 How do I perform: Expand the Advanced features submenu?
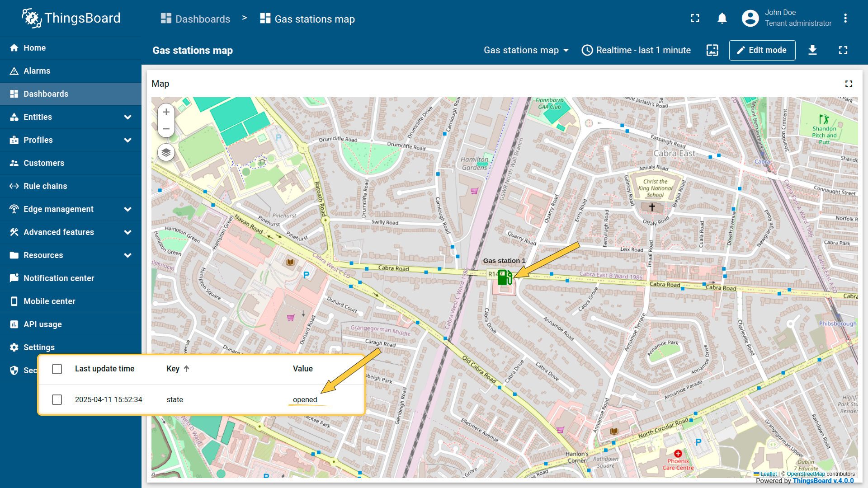[x=128, y=232]
